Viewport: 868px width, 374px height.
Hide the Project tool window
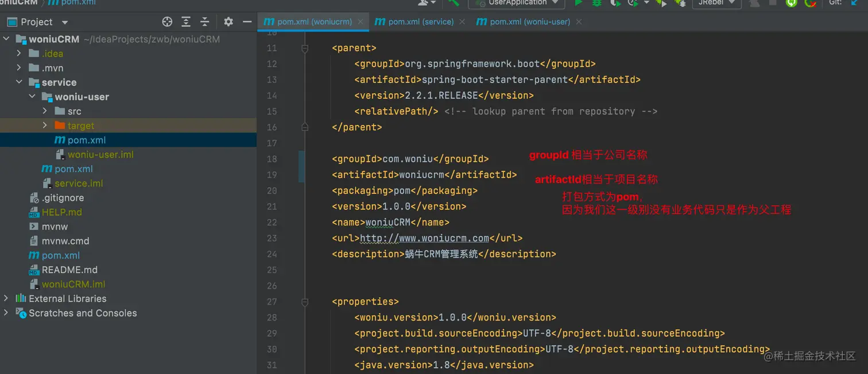(247, 22)
